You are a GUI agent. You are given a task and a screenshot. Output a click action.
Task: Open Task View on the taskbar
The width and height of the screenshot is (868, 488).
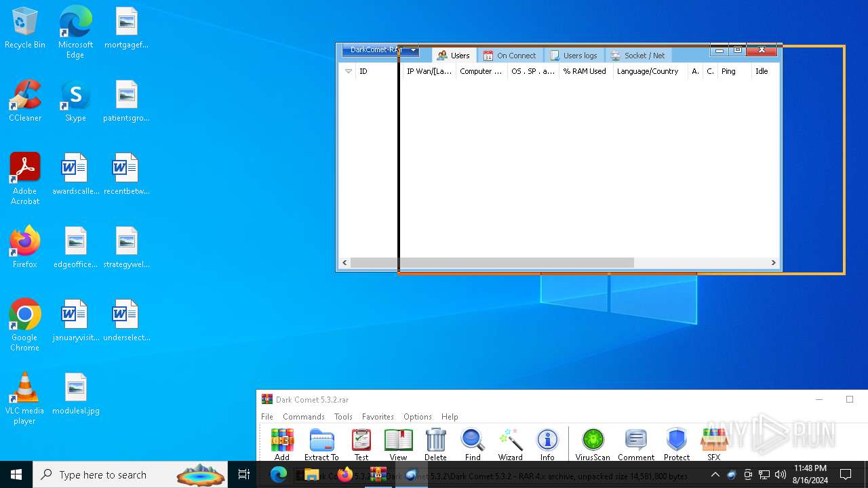pyautogui.click(x=244, y=474)
